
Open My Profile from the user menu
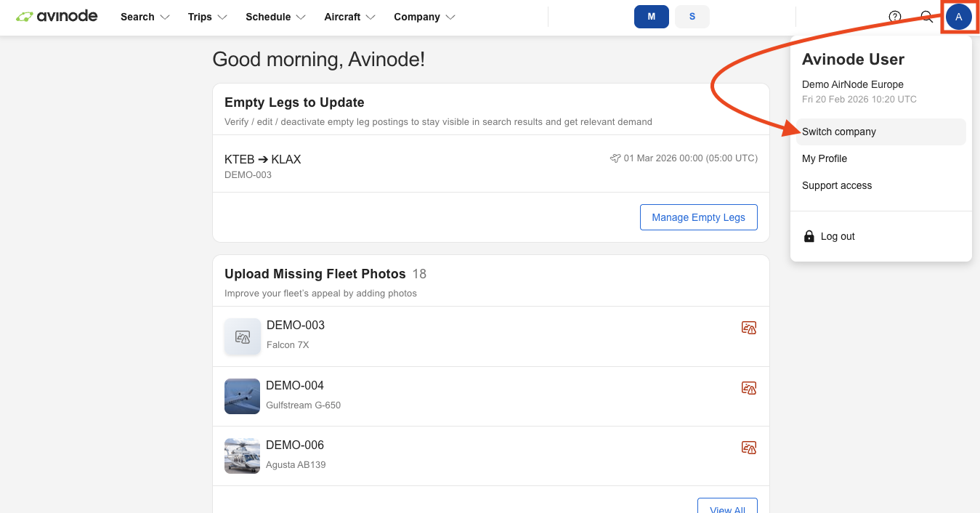coord(825,158)
